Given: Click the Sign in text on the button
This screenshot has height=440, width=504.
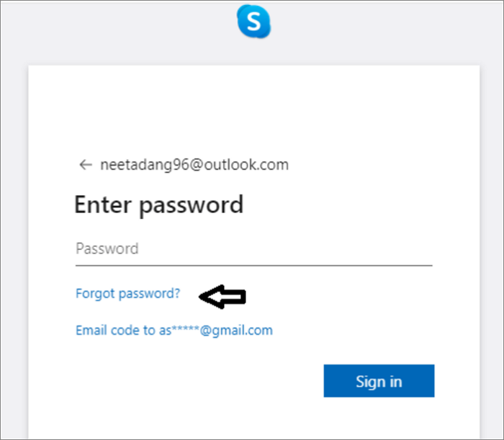Looking at the screenshot, I should [379, 381].
